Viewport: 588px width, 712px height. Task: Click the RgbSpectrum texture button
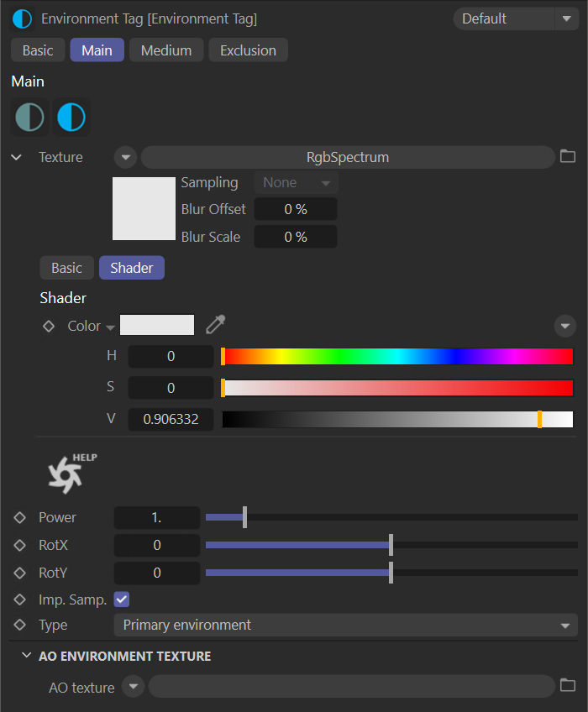(x=347, y=157)
